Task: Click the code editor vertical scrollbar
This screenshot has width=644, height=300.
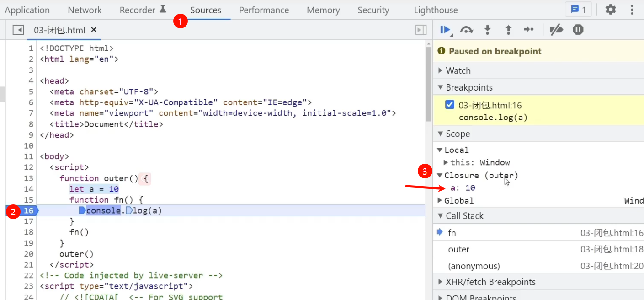Action: (x=428, y=85)
